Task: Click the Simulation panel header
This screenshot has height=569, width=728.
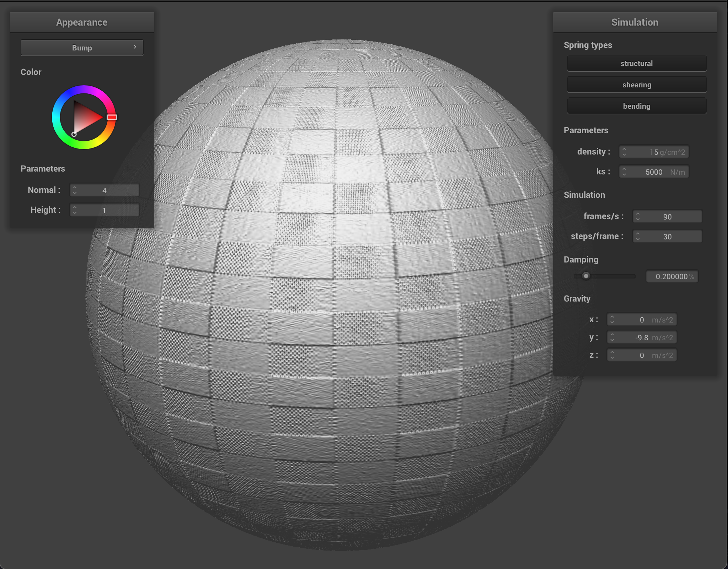Action: click(x=635, y=22)
